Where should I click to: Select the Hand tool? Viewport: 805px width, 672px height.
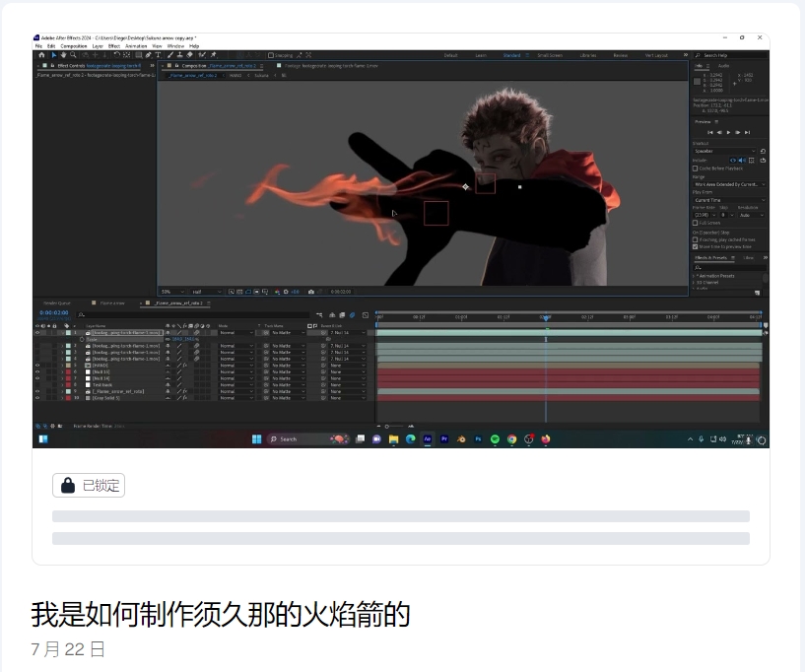63,55
